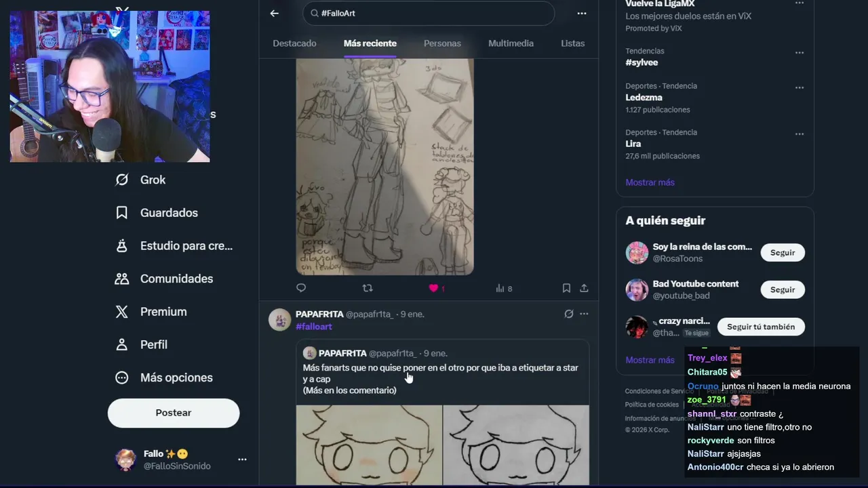Open the left fanart image thumbnail
The image size is (868, 488).
point(369,445)
